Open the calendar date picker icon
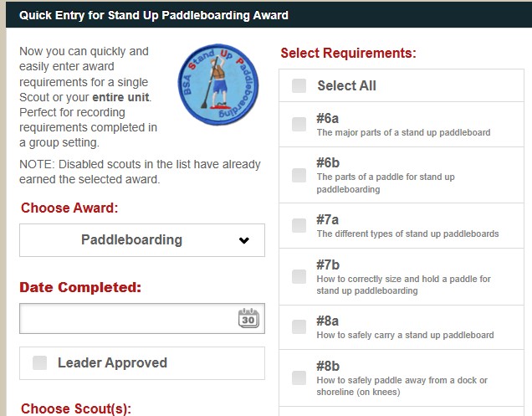The width and height of the screenshot is (532, 416). [x=248, y=318]
